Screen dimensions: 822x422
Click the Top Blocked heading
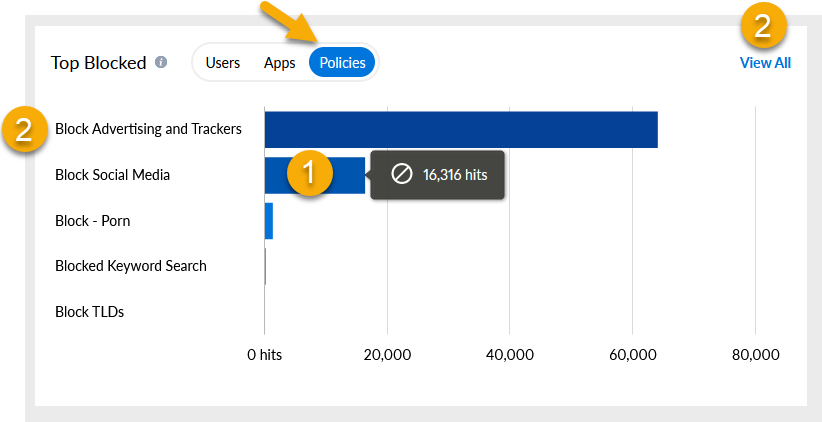[x=98, y=62]
